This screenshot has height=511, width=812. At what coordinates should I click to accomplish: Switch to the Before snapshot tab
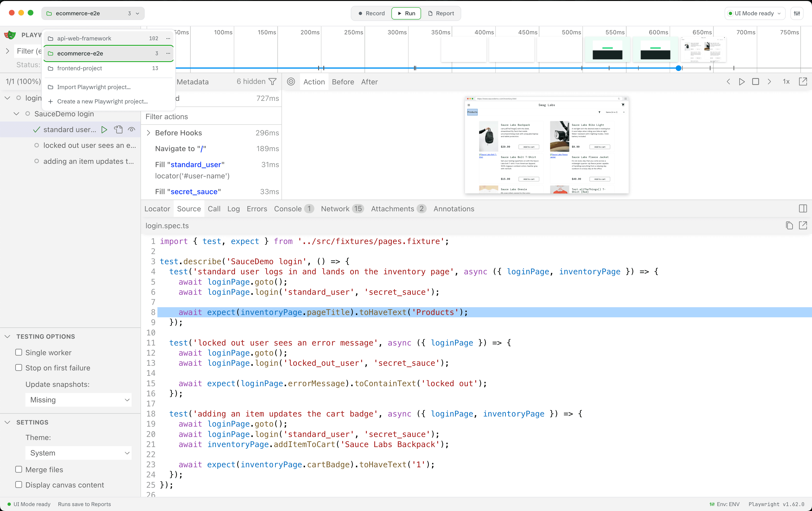(343, 82)
